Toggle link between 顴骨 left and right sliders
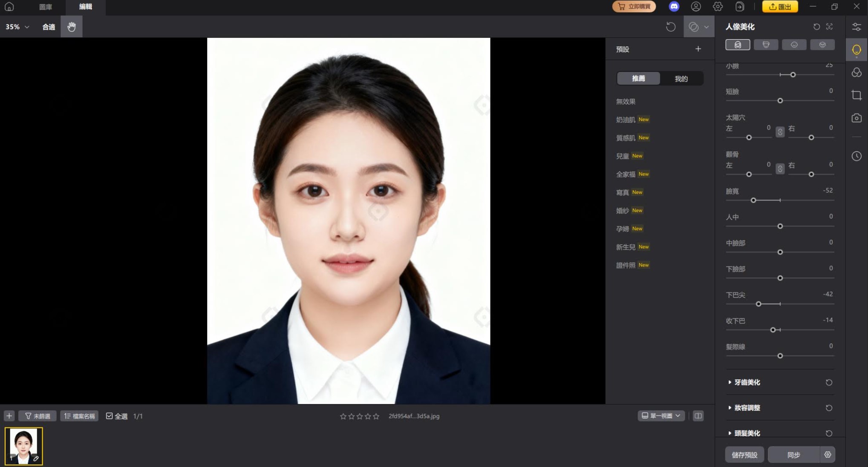This screenshot has height=467, width=868. [780, 169]
